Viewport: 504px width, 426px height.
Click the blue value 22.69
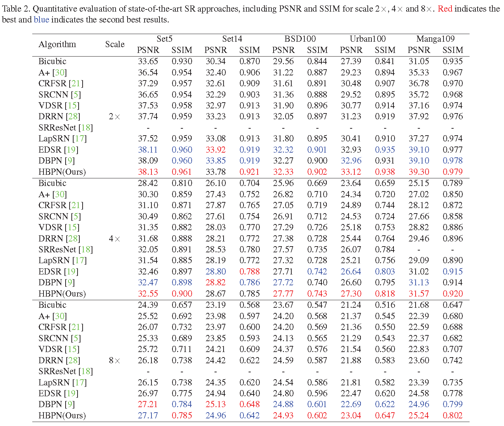(351, 404)
